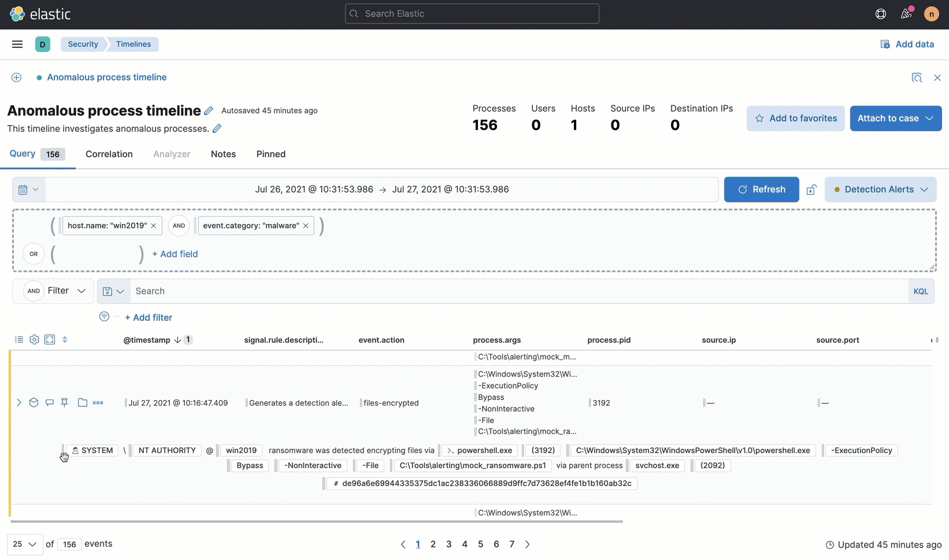The image size is (949, 560).
Task: Go to page 4 of events
Action: tap(465, 544)
